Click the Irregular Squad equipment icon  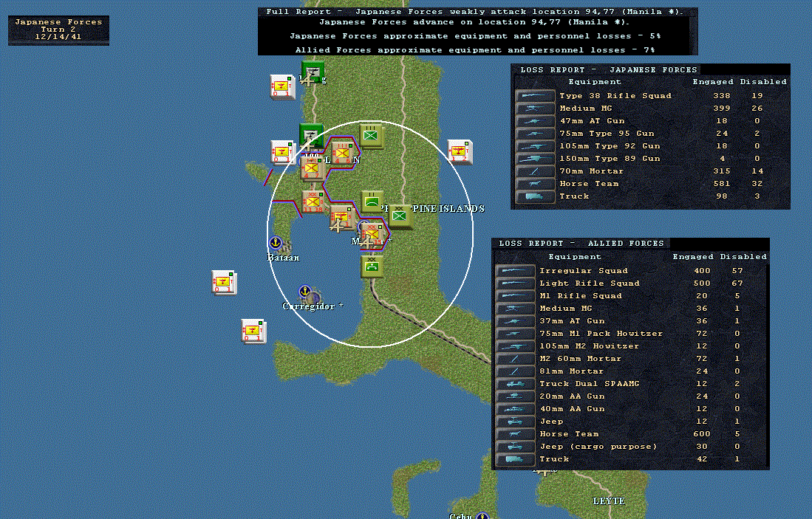515,271
